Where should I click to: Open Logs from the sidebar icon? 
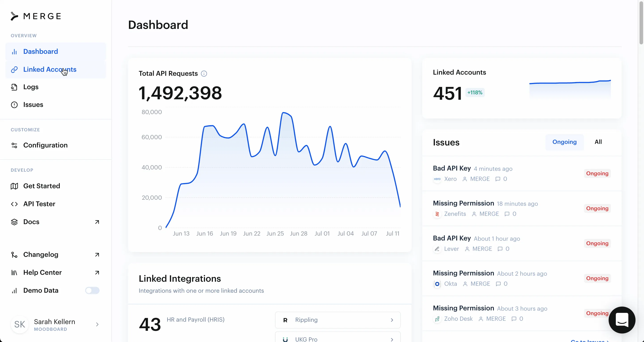14,87
